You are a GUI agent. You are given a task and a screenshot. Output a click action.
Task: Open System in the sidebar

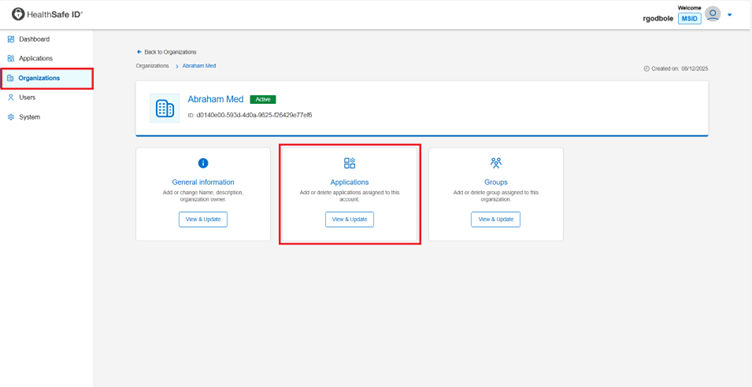30,117
